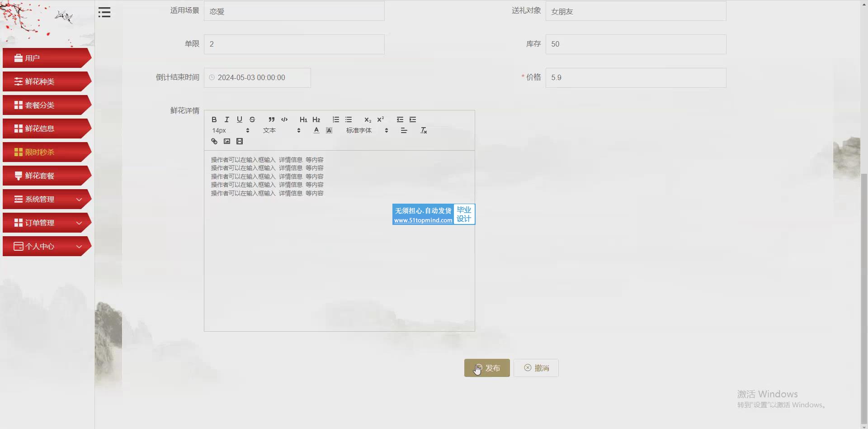Clear text formatting in editor

pyautogui.click(x=424, y=130)
